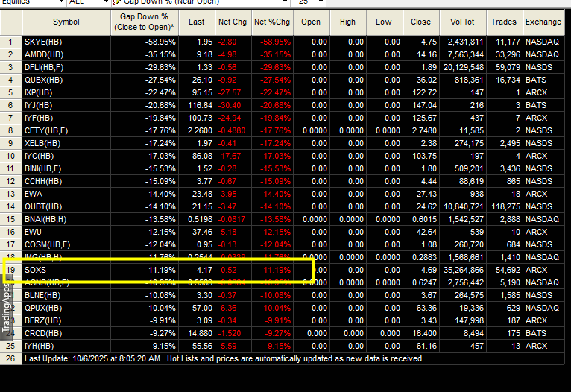Image resolution: width=571 pixels, height=392 pixels.
Task: Click the Close column header
Action: (421, 22)
